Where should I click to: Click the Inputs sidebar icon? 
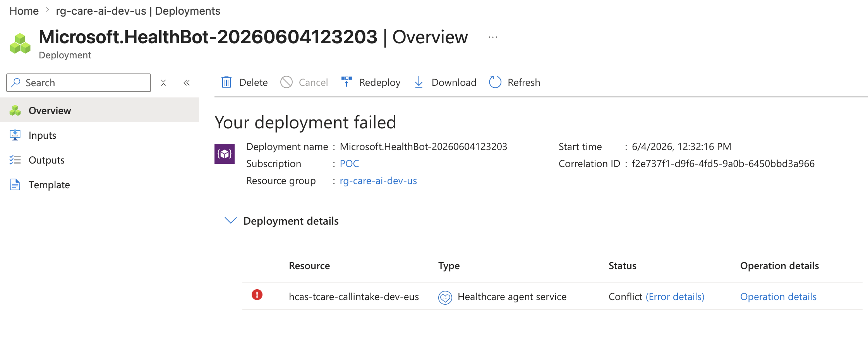[x=15, y=135]
